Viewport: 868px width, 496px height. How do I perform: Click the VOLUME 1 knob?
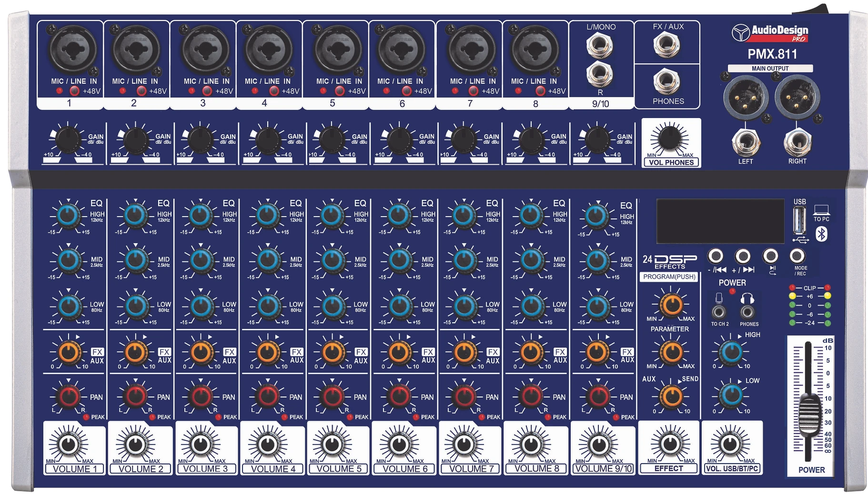tap(70, 445)
